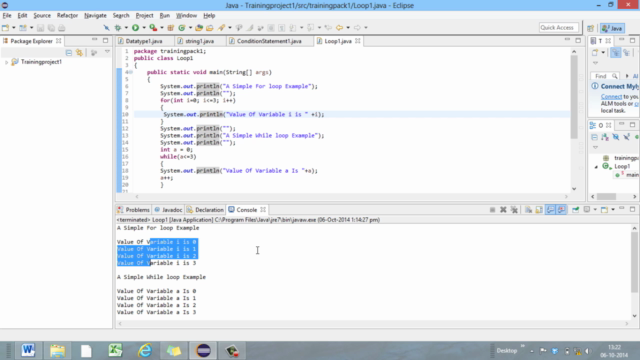The image size is (640, 360).
Task: Click the Console vertical scrollbar thumb
Action: (634, 262)
